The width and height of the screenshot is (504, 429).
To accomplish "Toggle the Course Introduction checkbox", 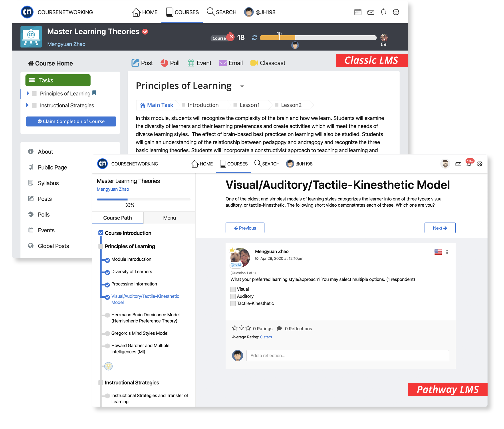I will tap(101, 233).
